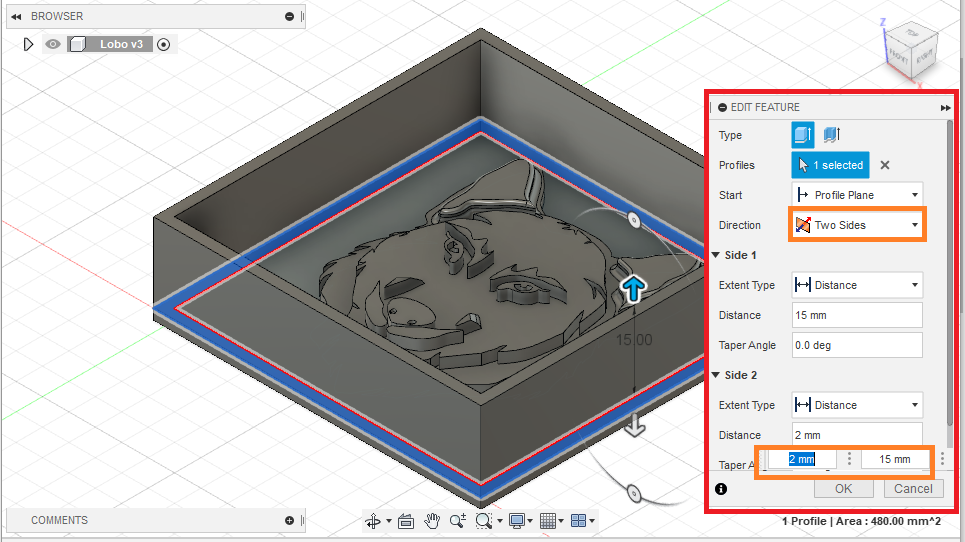Image resolution: width=965 pixels, height=542 pixels.
Task: Click Side 1 Distance field 15 mm
Action: coord(857,315)
